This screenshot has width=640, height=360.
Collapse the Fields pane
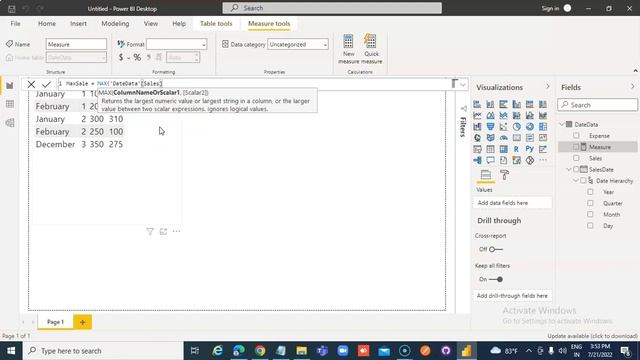(633, 87)
